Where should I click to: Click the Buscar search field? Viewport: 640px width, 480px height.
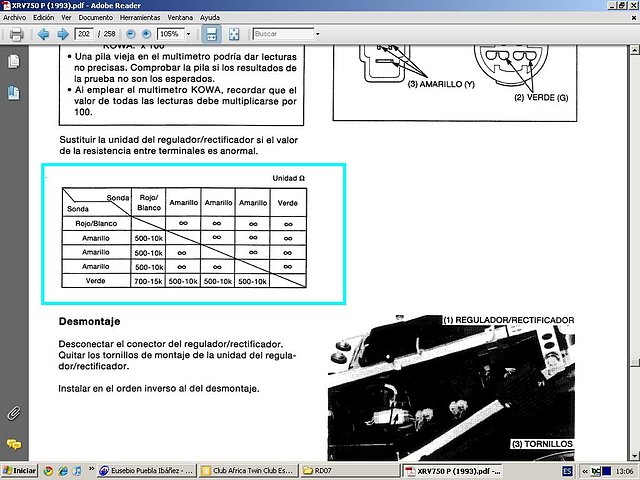coord(283,34)
